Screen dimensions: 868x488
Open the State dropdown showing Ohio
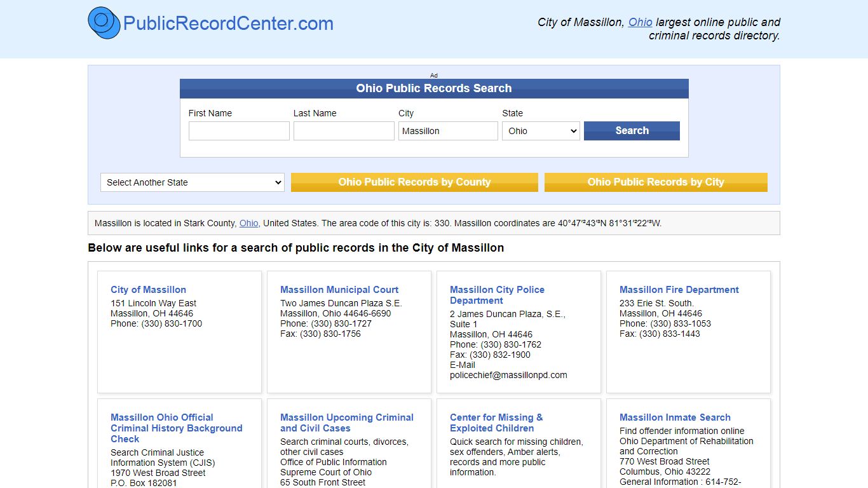tap(541, 131)
